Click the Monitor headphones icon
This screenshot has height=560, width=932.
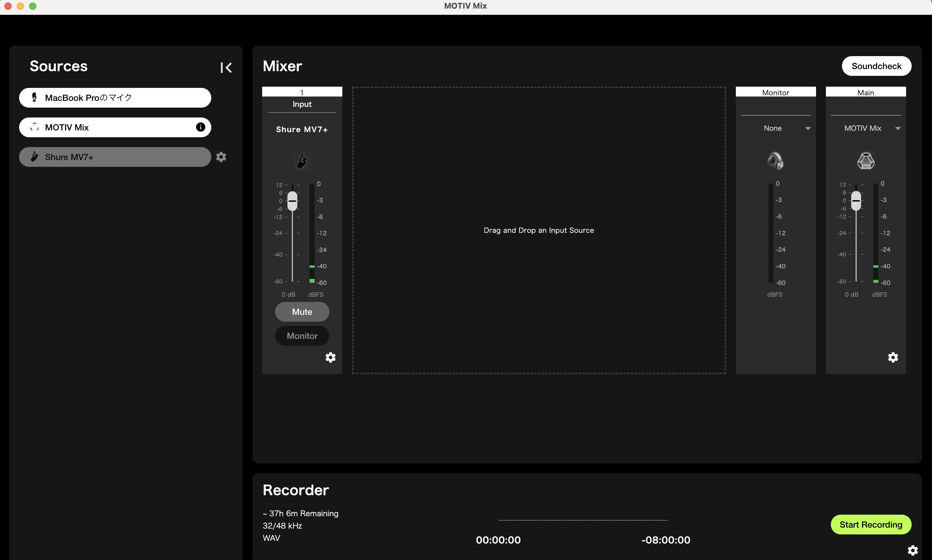tap(776, 161)
